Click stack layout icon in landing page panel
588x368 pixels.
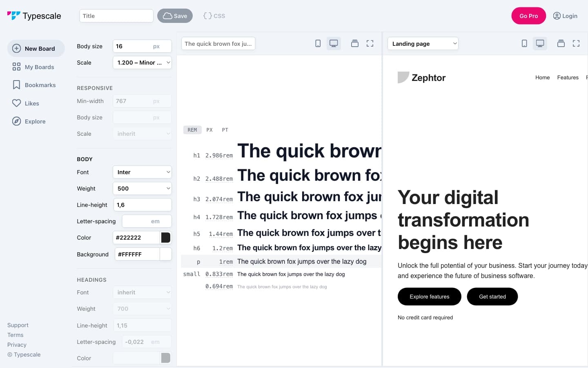[x=561, y=43]
